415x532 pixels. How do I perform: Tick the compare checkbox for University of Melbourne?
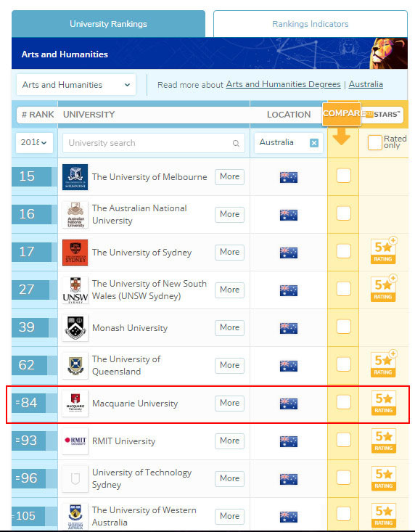click(343, 176)
